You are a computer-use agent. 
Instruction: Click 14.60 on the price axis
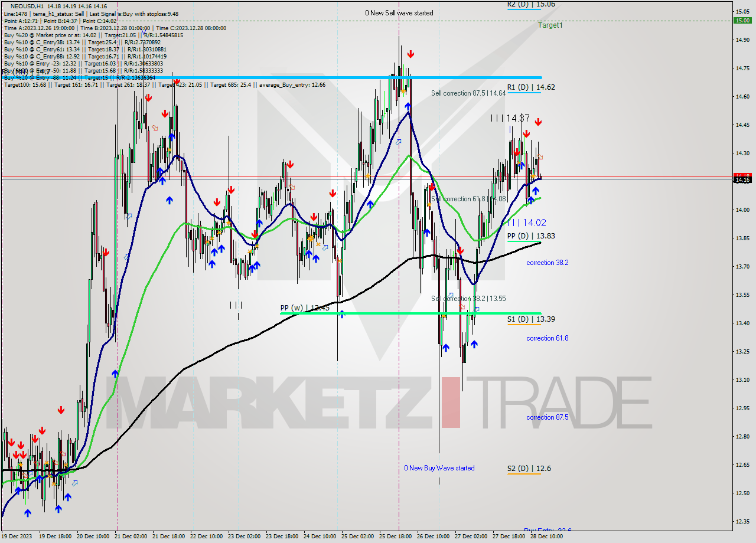tap(742, 96)
